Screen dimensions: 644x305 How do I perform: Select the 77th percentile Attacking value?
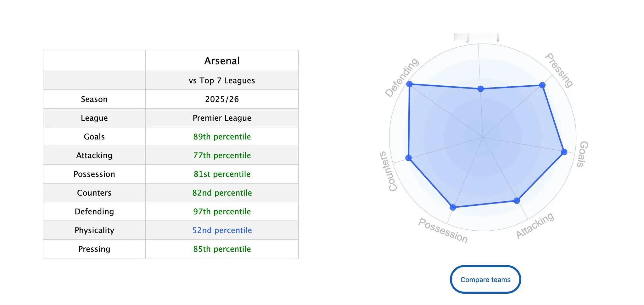tap(222, 155)
